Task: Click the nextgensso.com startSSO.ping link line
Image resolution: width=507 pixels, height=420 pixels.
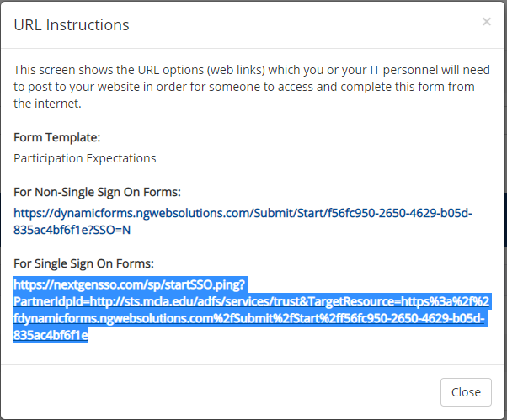Action: tap(130, 284)
